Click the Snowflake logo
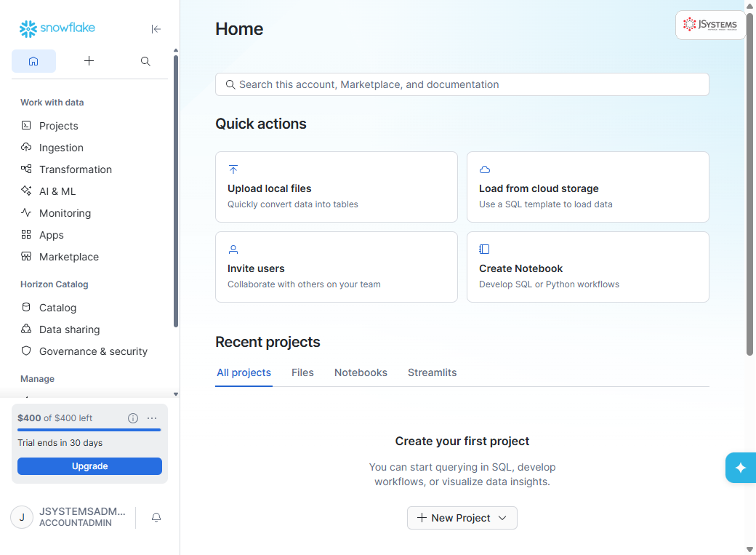This screenshot has width=756, height=555. (57, 28)
